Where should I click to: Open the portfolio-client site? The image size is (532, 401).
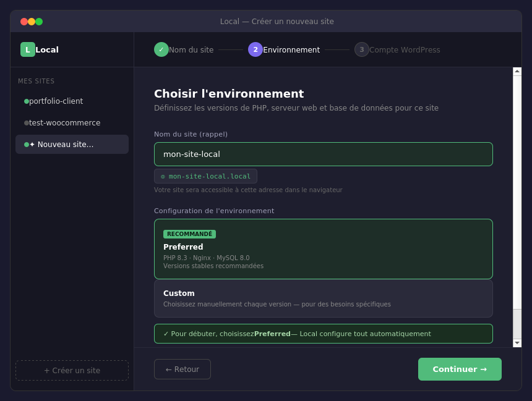click(x=72, y=101)
